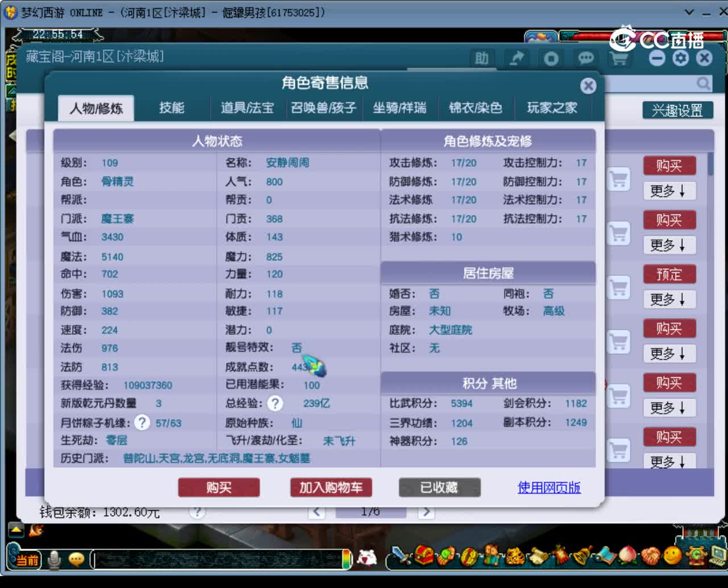
Task: Go to the next listing page arrow
Action: click(425, 512)
